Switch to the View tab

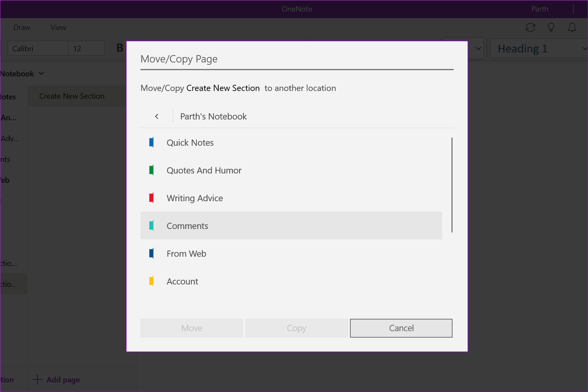click(x=58, y=27)
